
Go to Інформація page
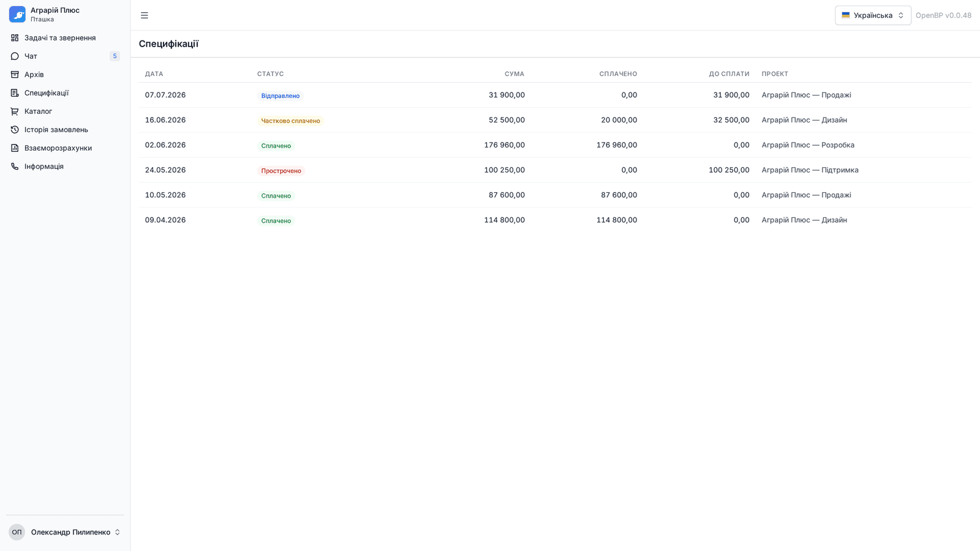[65, 167]
